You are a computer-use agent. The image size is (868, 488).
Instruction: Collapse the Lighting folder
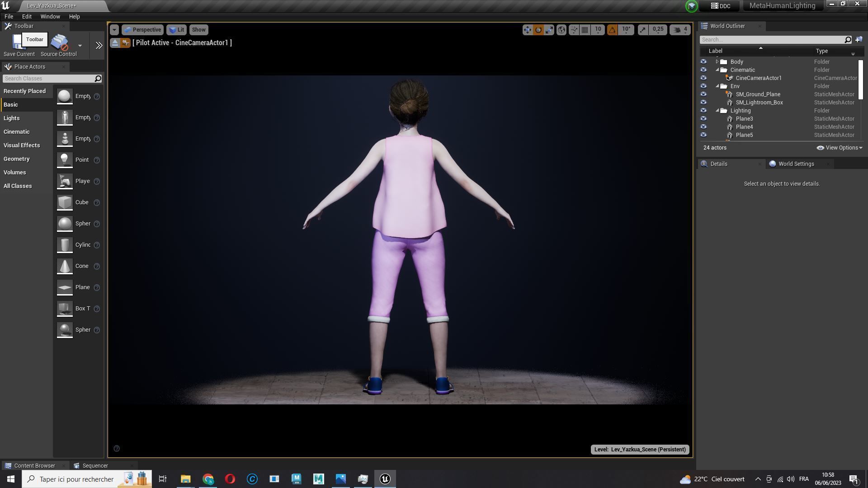(x=717, y=111)
